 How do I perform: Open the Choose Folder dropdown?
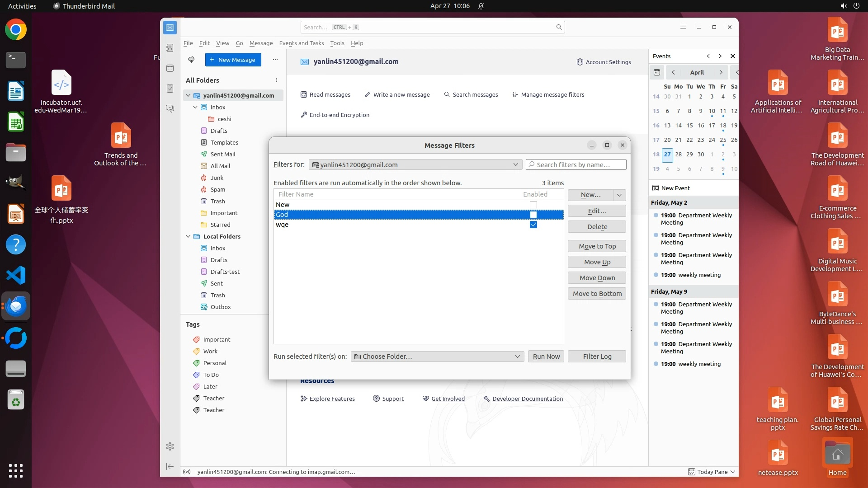(x=437, y=357)
